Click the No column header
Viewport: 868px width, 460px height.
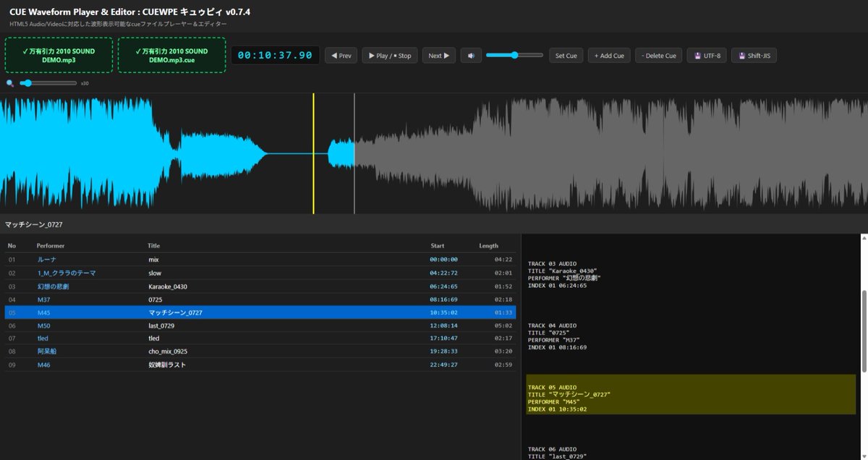(x=12, y=246)
